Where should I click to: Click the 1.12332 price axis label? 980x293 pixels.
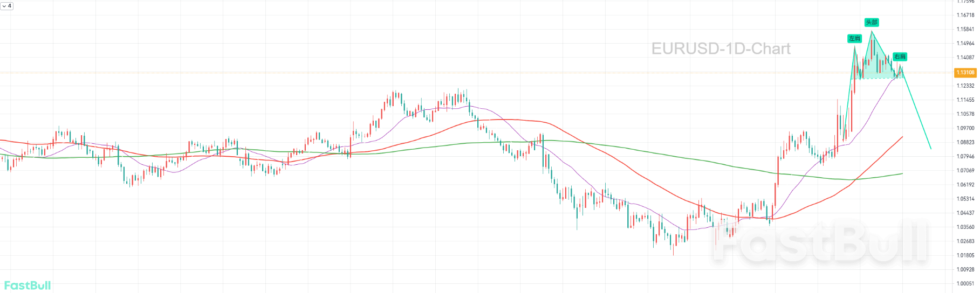click(965, 86)
